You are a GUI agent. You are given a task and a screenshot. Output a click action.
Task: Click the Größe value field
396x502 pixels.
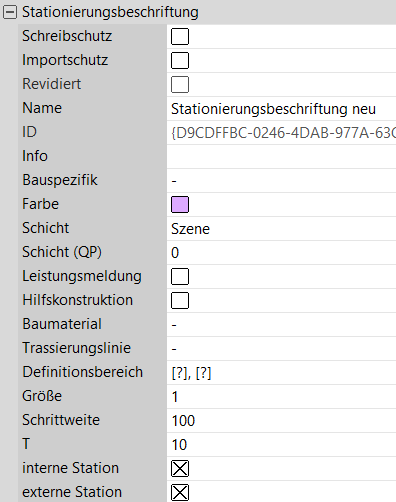pyautogui.click(x=281, y=397)
